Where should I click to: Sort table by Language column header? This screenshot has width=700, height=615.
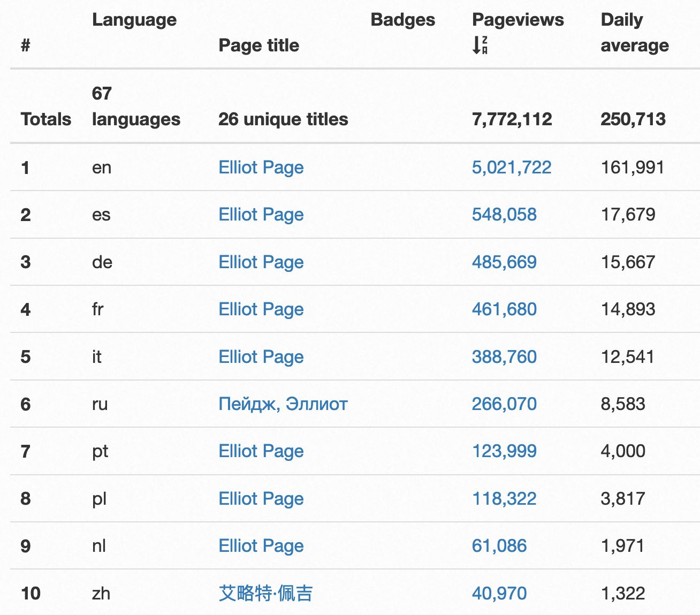click(134, 20)
